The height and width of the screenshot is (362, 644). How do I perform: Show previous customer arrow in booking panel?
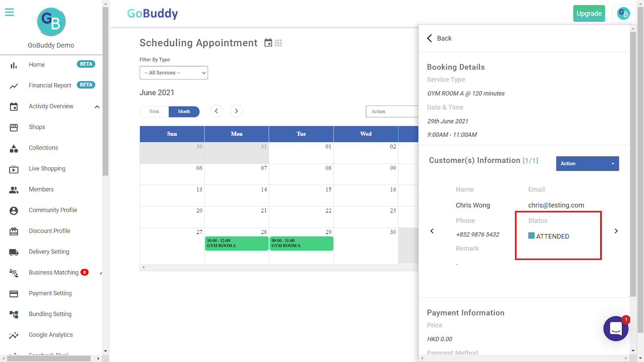tap(432, 231)
